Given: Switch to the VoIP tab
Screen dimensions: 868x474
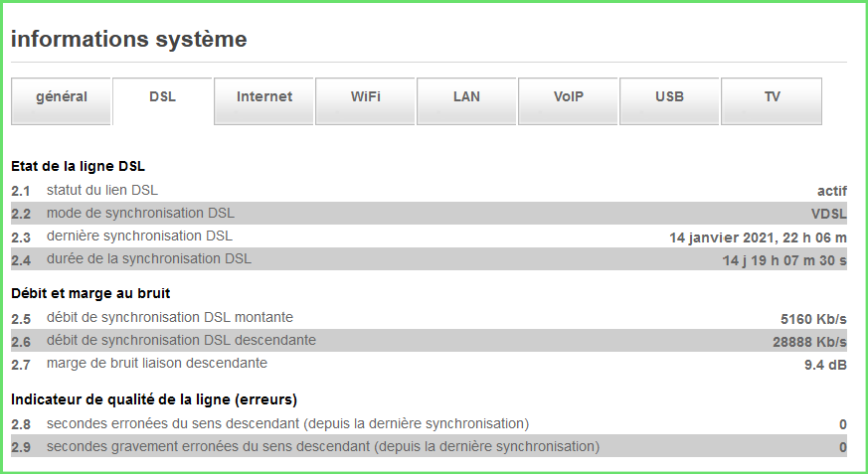Looking at the screenshot, I should point(569,97).
